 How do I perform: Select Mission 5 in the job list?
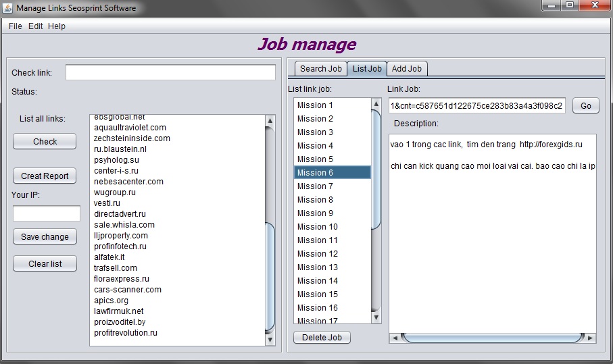pyautogui.click(x=333, y=159)
